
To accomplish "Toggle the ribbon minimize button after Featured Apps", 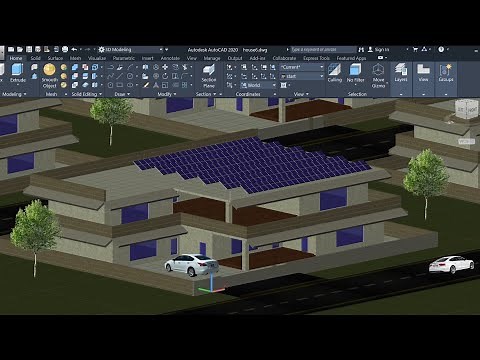I will (380, 58).
